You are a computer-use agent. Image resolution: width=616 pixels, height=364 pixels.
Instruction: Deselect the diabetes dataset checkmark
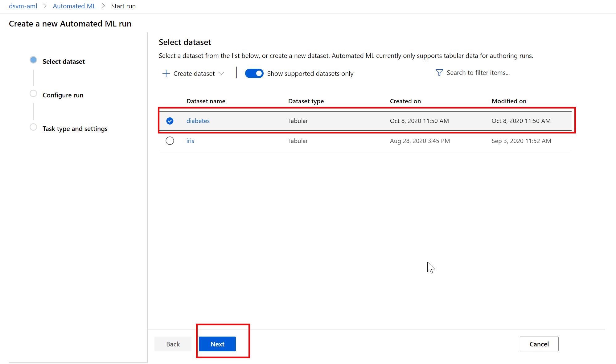170,121
